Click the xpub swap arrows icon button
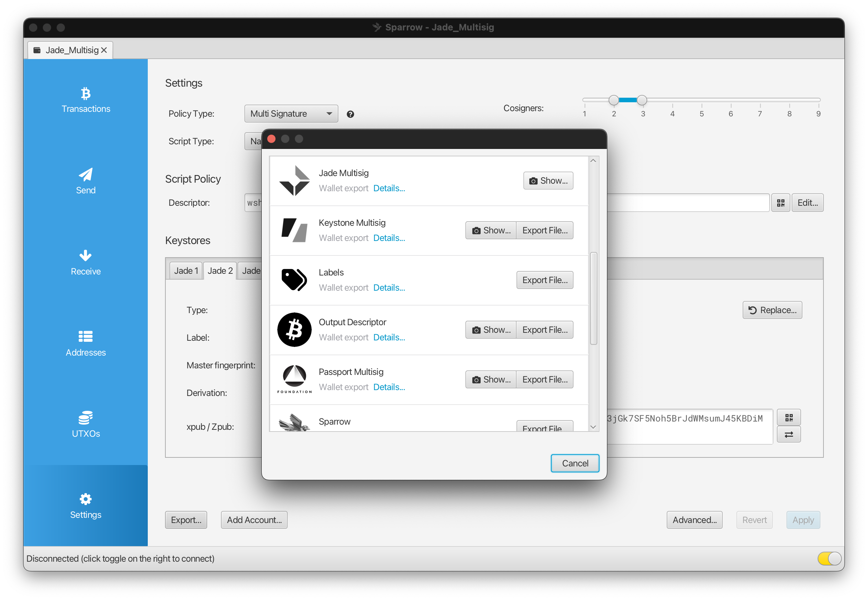 coord(789,435)
